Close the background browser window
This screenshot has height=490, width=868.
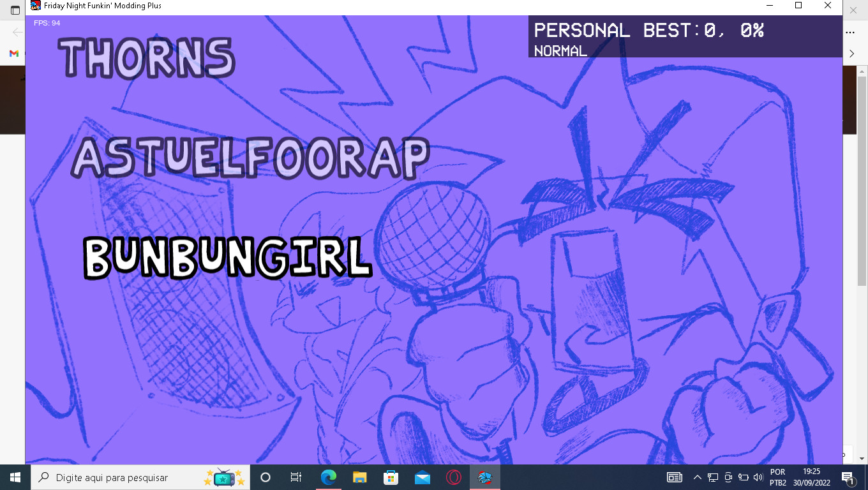pos(853,11)
